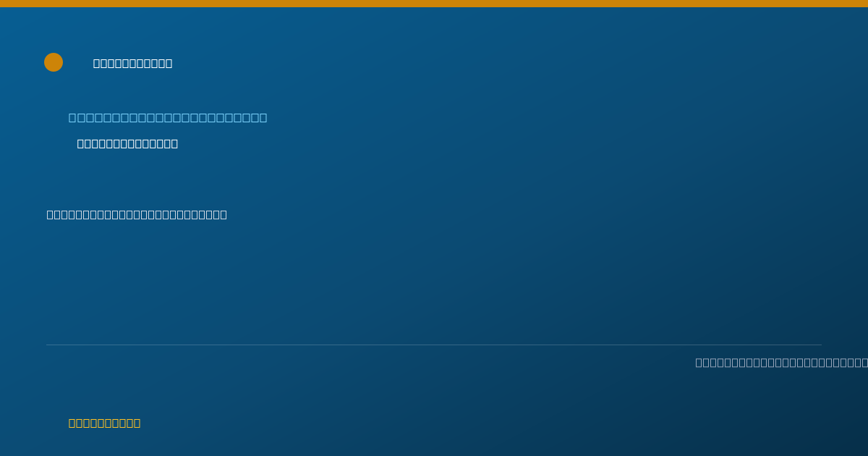Click the gray caption text below the divider
The height and width of the screenshot is (456, 868).
pos(781,363)
